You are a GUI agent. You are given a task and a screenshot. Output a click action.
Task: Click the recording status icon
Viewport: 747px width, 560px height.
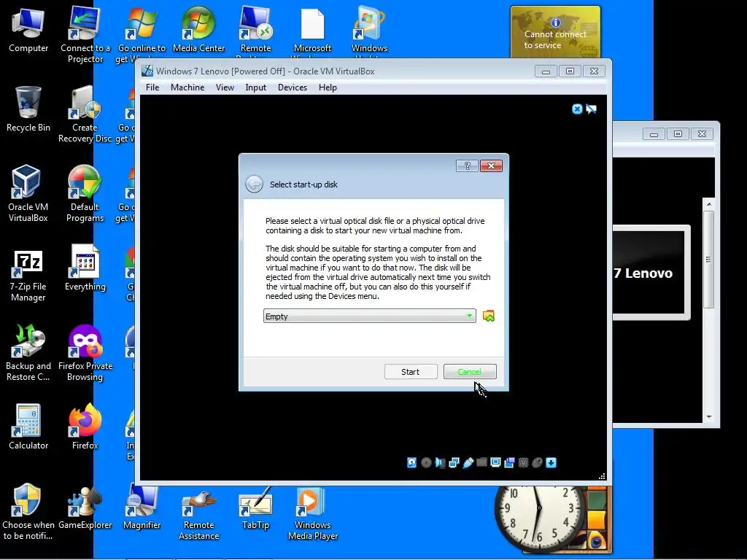[509, 462]
